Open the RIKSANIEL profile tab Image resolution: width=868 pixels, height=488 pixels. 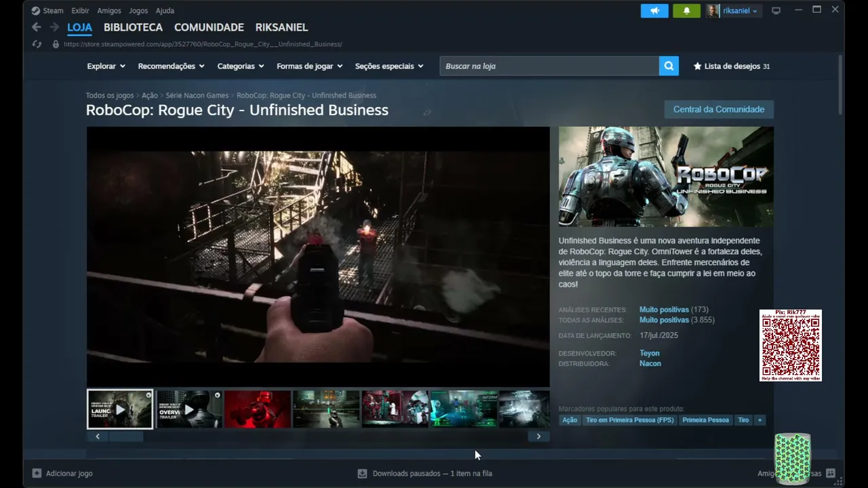281,27
